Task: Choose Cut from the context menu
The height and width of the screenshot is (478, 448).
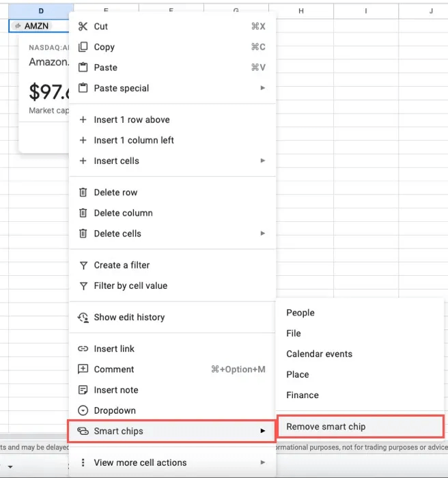Action: tap(172, 27)
